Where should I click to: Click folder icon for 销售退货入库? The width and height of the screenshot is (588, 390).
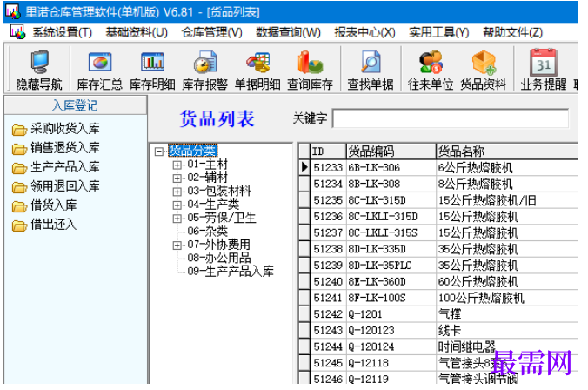point(19,149)
